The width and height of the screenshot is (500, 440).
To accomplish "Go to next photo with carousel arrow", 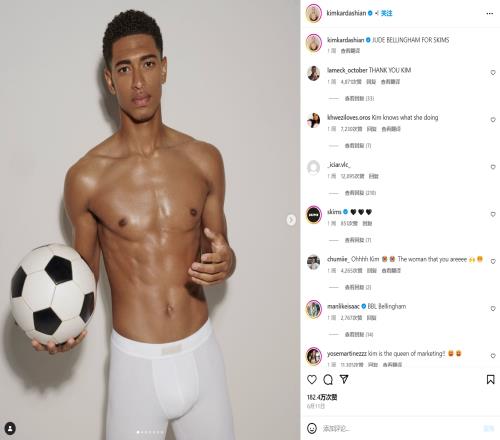I will click(291, 220).
